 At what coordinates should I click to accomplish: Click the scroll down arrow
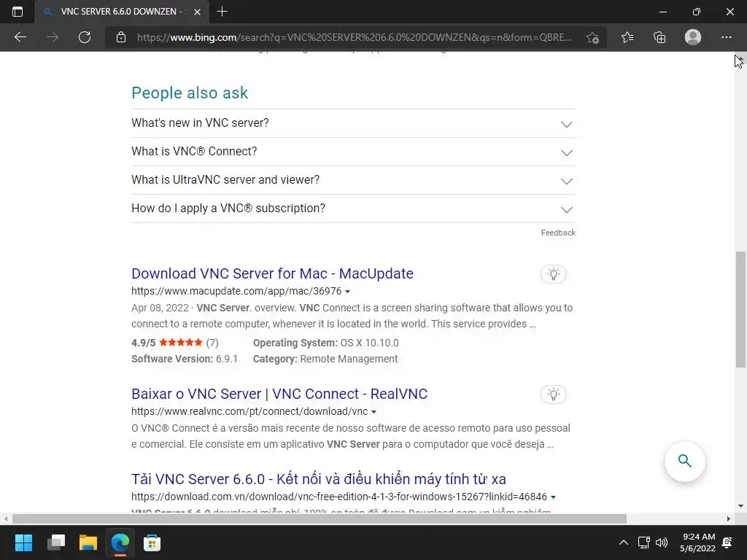pyautogui.click(x=740, y=506)
